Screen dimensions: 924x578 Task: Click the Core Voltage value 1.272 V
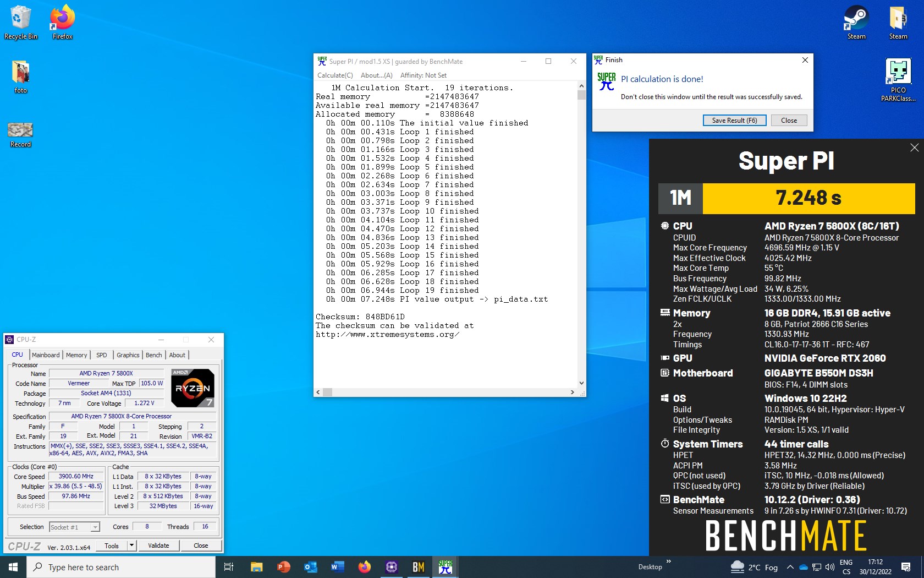[x=144, y=403]
